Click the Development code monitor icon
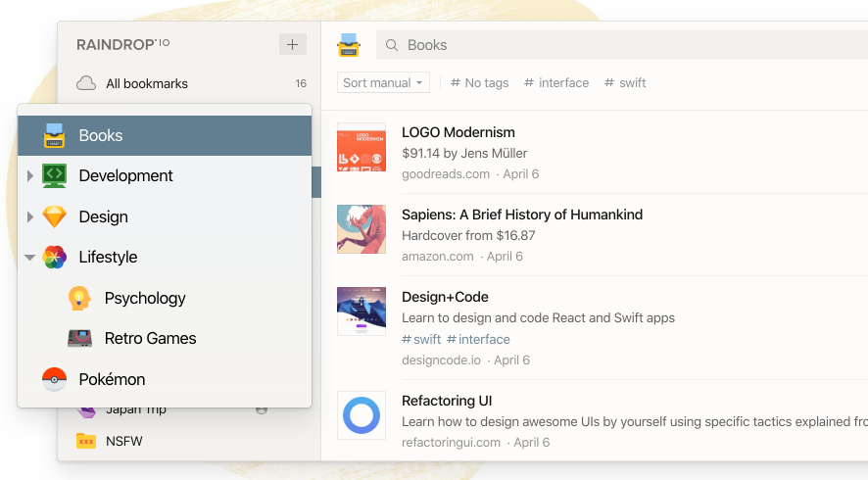The width and height of the screenshot is (868, 480). point(54,176)
